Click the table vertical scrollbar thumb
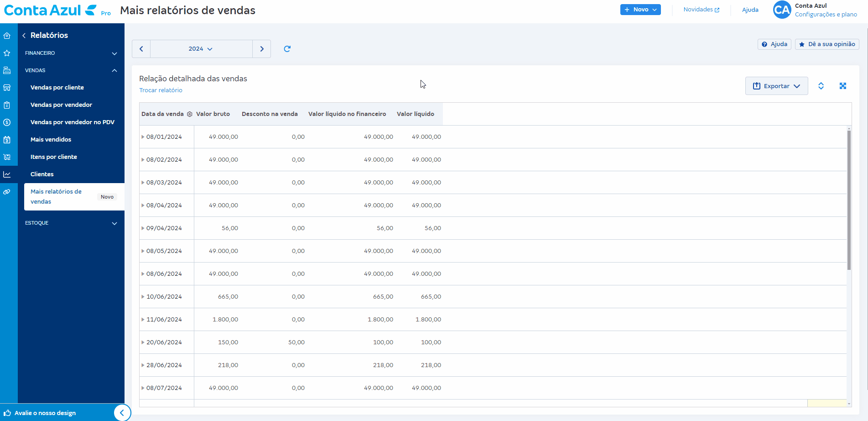This screenshot has width=868, height=421. [x=849, y=200]
